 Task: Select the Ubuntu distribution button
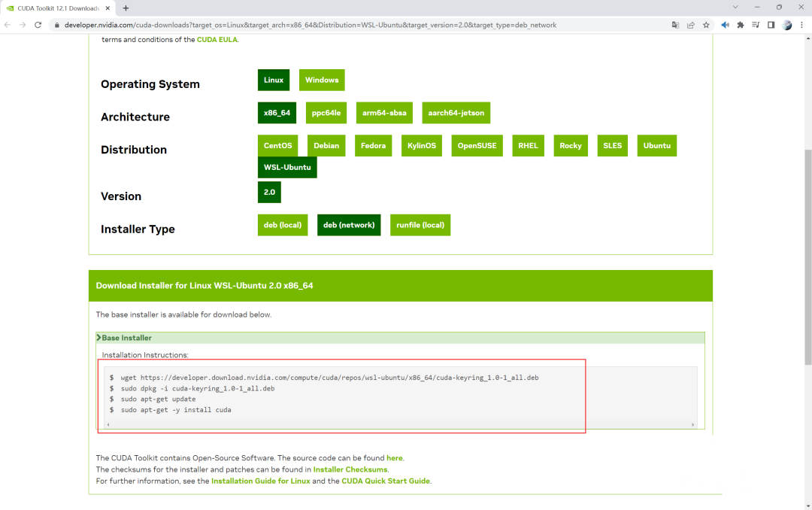pyautogui.click(x=656, y=146)
